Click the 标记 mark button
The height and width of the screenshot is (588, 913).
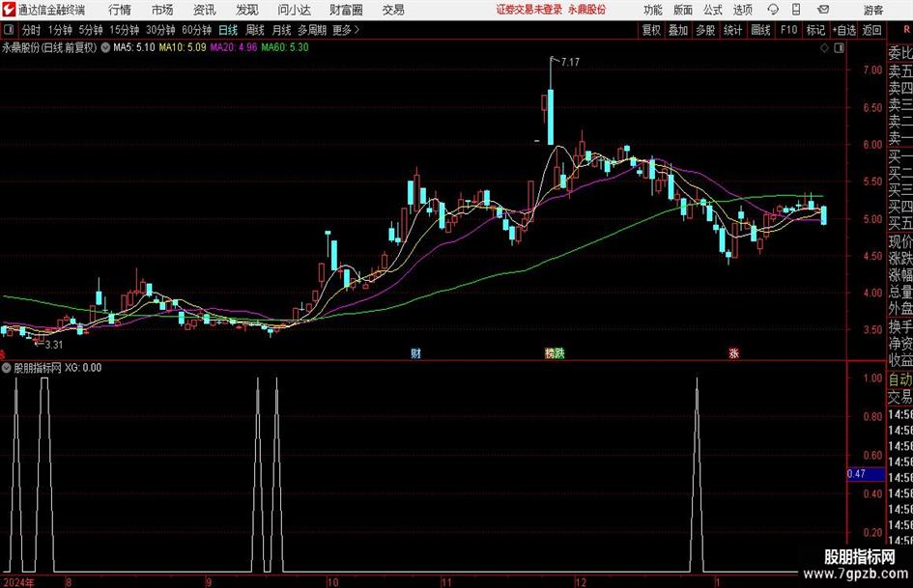click(x=815, y=30)
